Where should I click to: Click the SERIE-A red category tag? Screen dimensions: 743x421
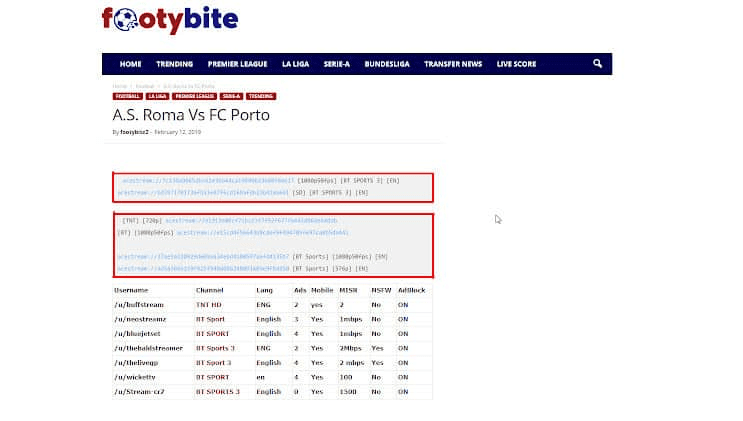pos(231,96)
